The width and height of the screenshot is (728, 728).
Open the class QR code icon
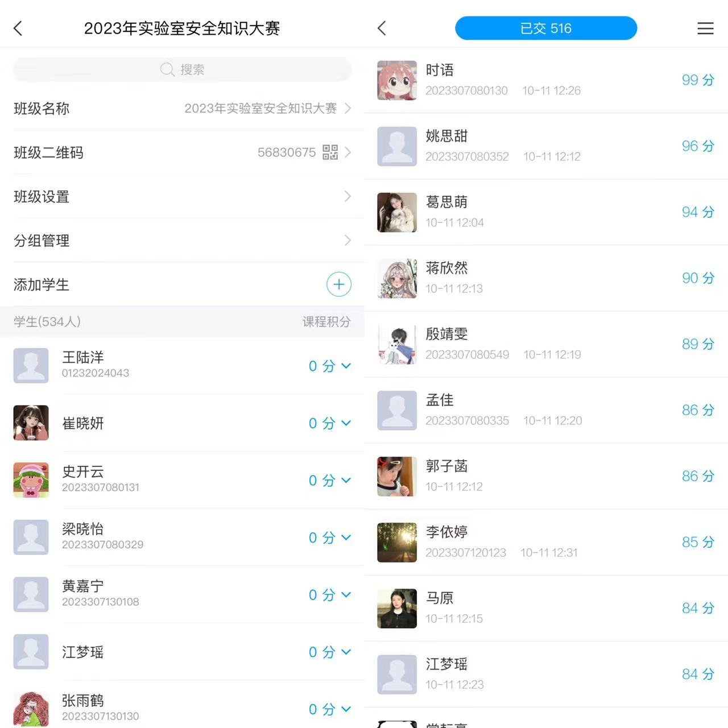(330, 152)
